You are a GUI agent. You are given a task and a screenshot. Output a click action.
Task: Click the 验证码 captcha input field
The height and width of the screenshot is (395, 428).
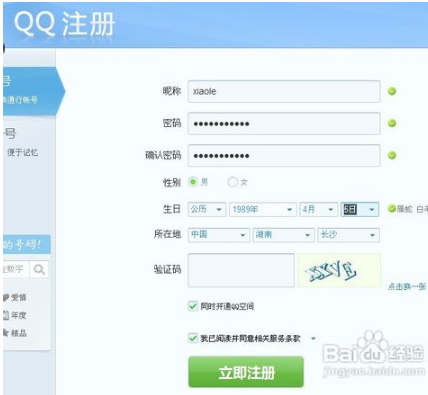tap(241, 270)
